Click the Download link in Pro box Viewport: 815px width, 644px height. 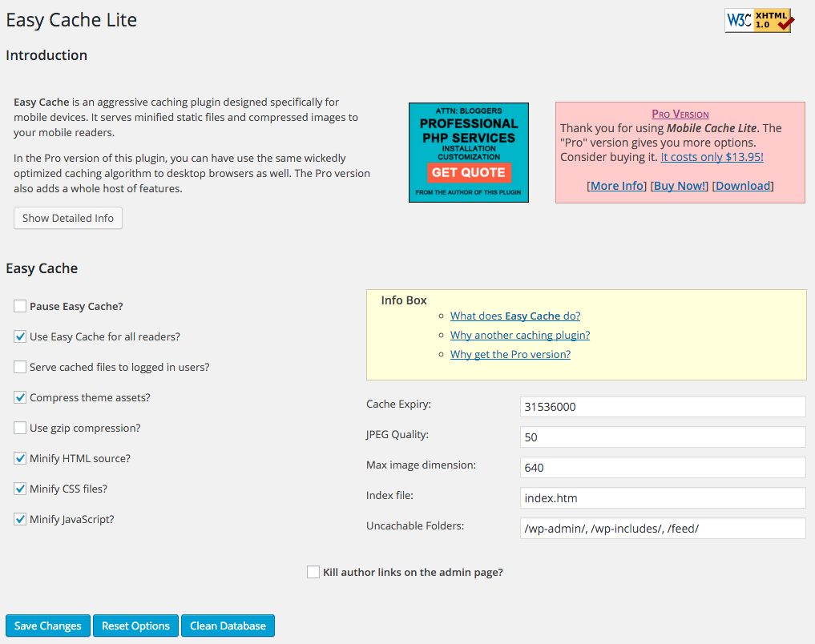point(743,186)
